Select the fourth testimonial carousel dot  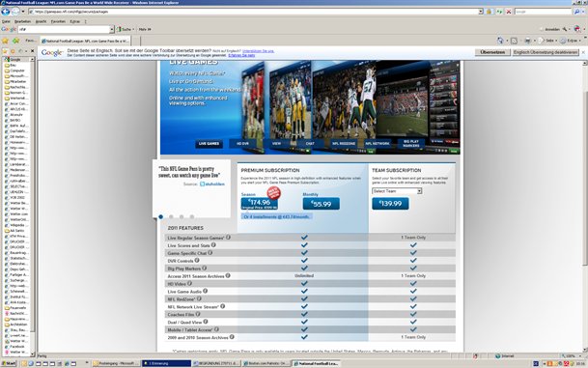[191, 216]
